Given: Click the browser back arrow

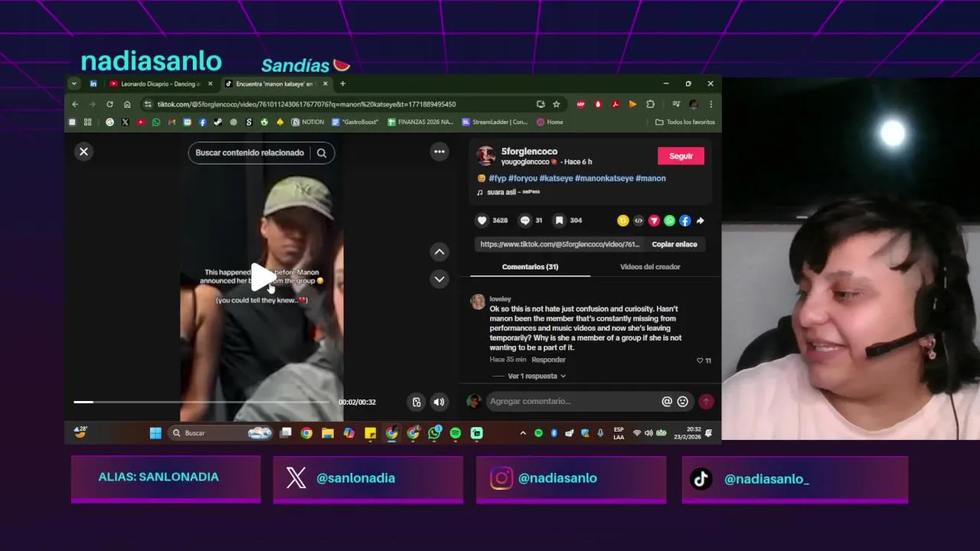Looking at the screenshot, I should [x=75, y=104].
